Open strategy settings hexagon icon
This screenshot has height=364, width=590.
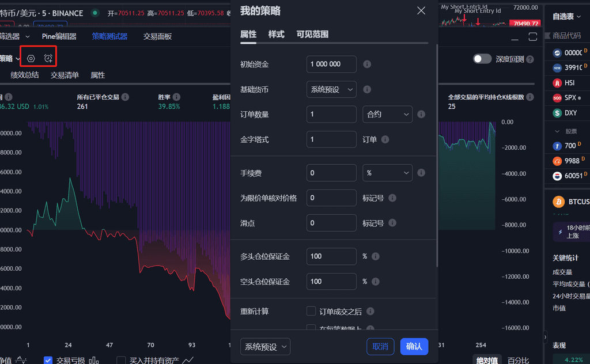pyautogui.click(x=31, y=59)
